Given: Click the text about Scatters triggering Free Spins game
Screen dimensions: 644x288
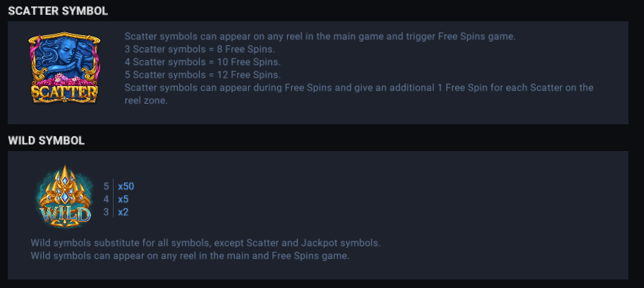Looking at the screenshot, I should click(320, 36).
